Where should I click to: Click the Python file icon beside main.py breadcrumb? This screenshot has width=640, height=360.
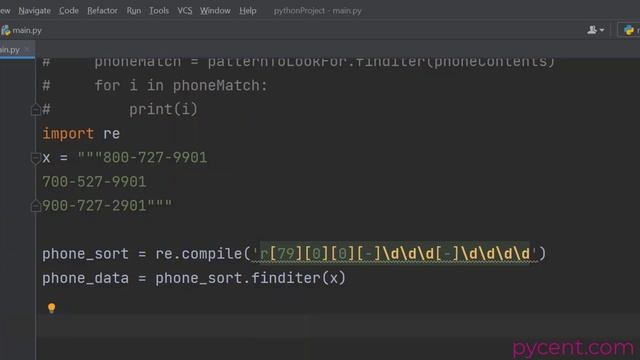6,30
